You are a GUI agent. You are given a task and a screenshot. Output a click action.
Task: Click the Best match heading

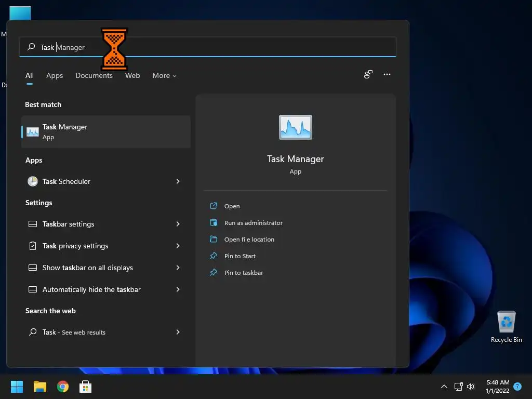click(x=43, y=104)
